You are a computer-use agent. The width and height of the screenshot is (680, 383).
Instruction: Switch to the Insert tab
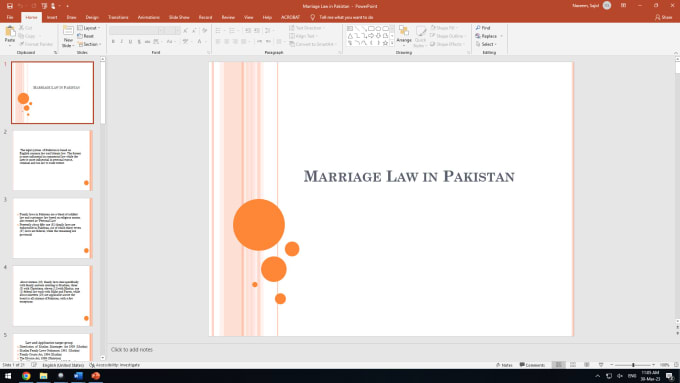[52, 17]
